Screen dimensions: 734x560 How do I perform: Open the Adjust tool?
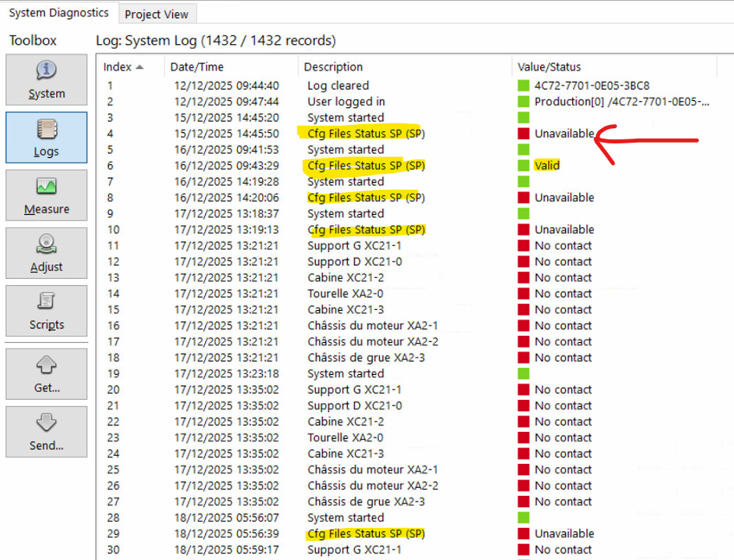coord(46,253)
